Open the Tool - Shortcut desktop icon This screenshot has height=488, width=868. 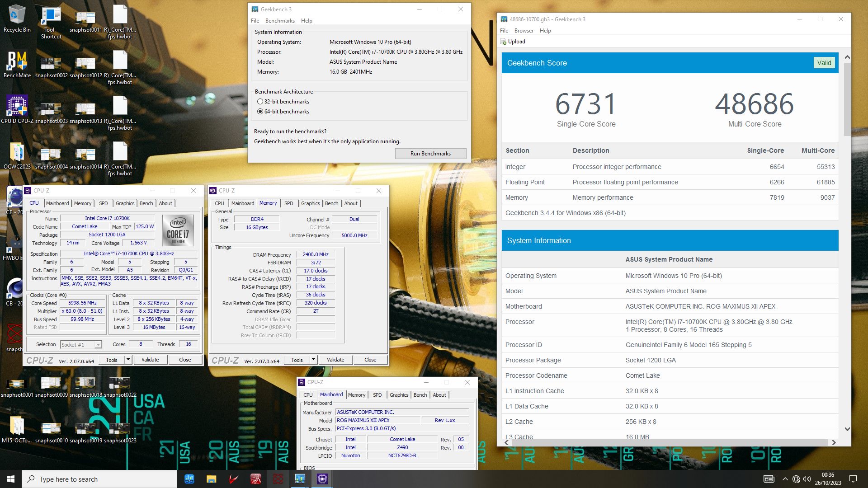tap(51, 22)
